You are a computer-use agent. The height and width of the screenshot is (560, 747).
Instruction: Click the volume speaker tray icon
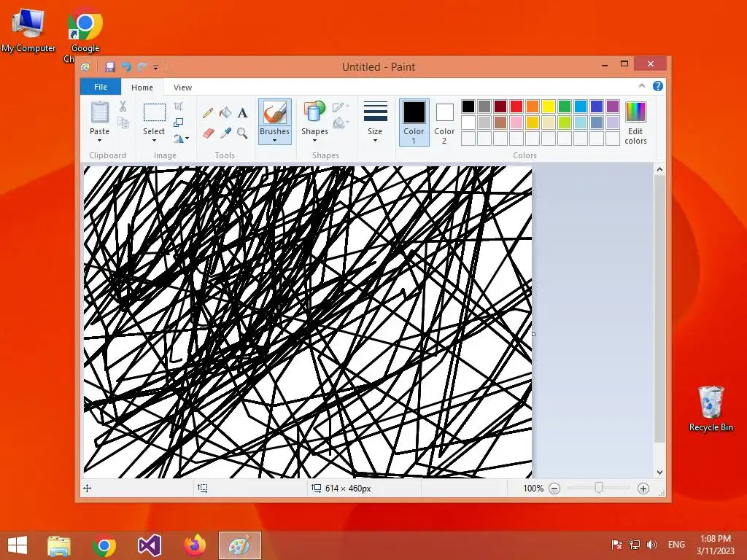(x=651, y=544)
